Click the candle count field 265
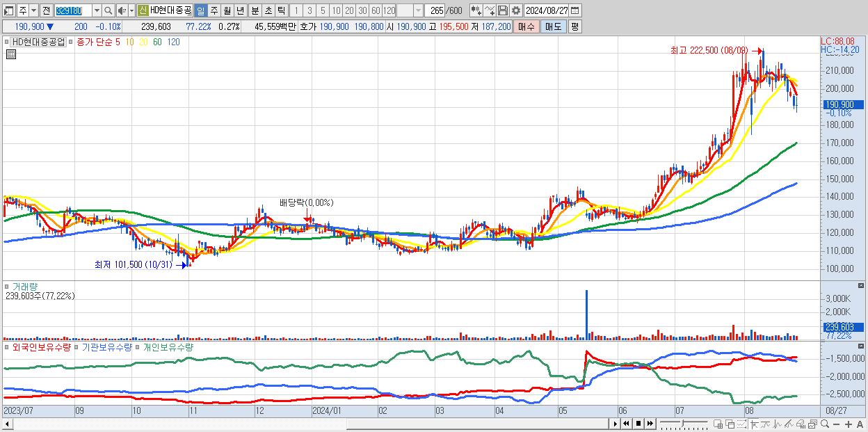868x432 pixels. click(x=434, y=11)
